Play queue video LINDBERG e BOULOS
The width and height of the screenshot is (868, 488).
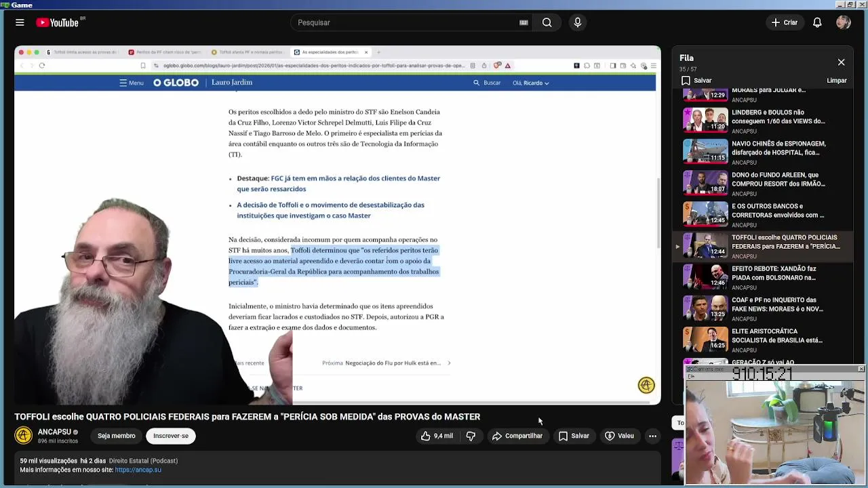[762, 121]
